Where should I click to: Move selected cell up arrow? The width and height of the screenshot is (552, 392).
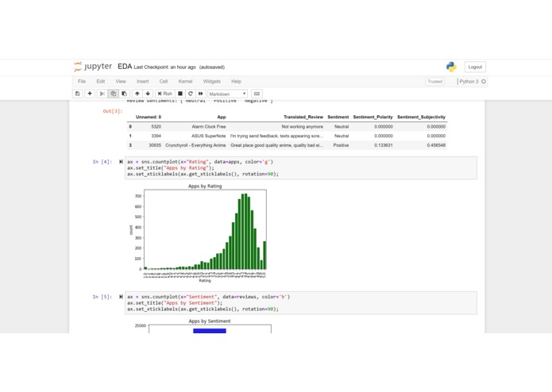tap(137, 94)
